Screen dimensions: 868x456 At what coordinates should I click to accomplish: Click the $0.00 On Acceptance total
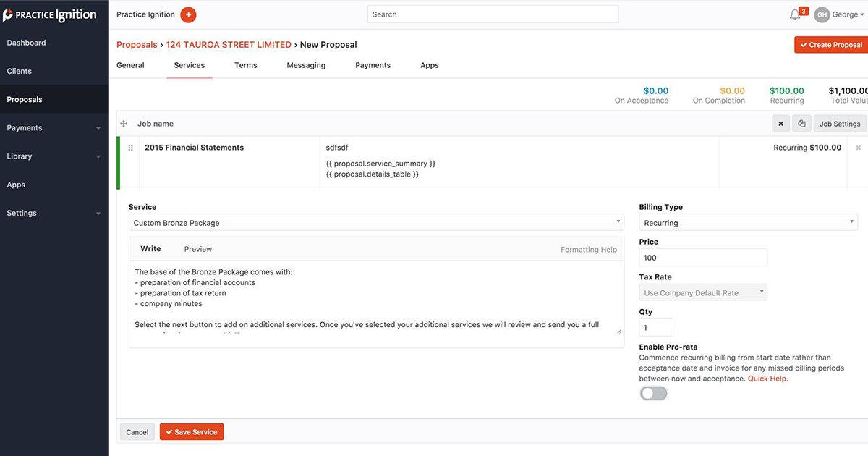point(656,91)
